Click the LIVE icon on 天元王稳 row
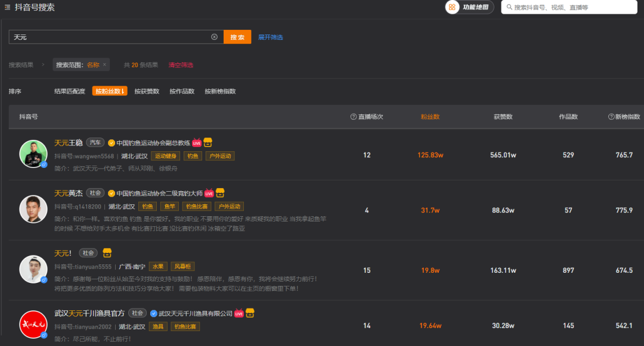Image resolution: width=644 pixels, height=346 pixels. coord(197,143)
